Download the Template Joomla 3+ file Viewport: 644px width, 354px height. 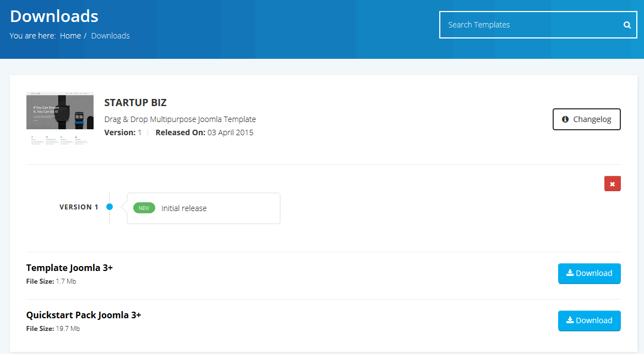[589, 273]
